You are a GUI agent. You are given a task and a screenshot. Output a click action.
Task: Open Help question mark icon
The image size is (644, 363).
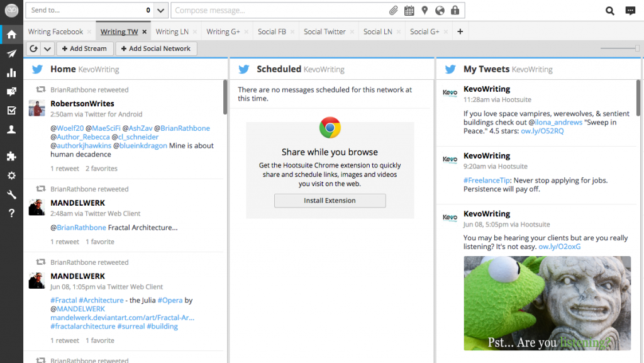click(11, 213)
